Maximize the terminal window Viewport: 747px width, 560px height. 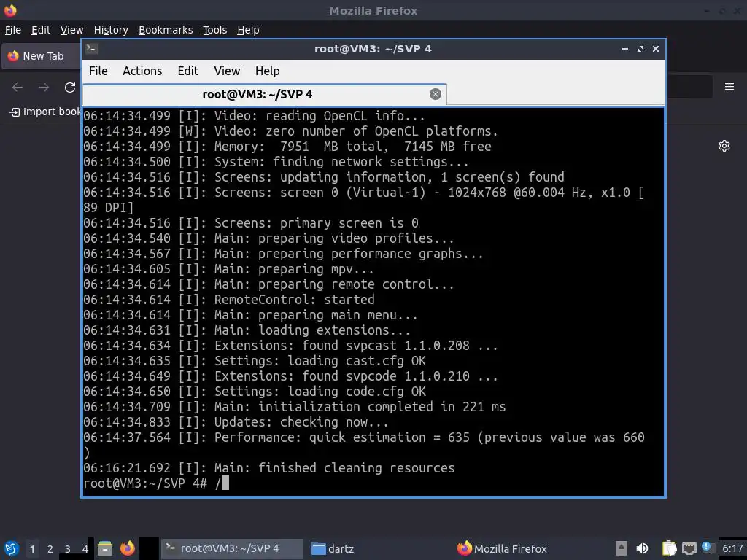click(640, 49)
